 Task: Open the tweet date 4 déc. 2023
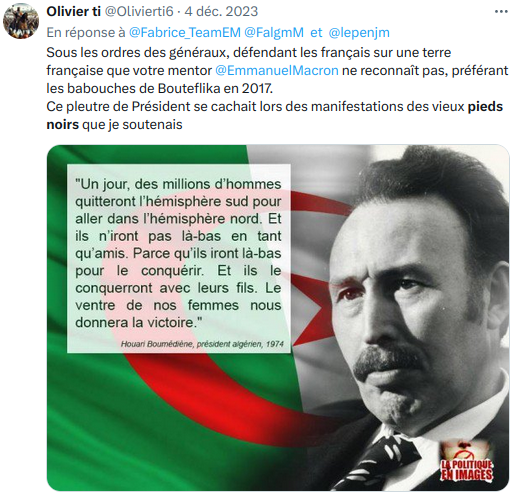tap(221, 12)
